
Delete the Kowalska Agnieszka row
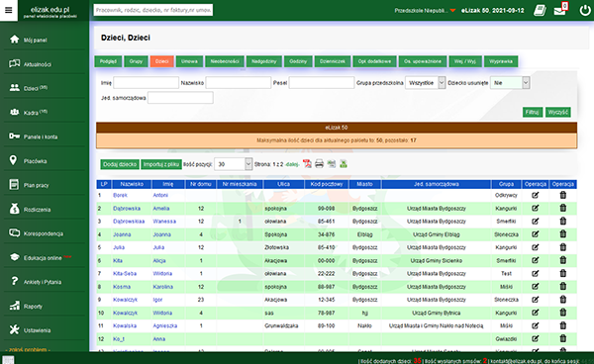[563, 325]
